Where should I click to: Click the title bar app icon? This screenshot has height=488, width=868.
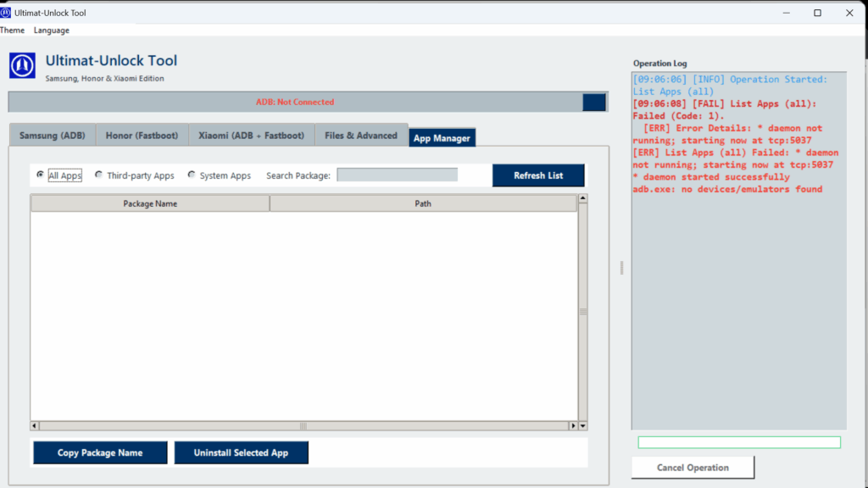click(x=6, y=13)
